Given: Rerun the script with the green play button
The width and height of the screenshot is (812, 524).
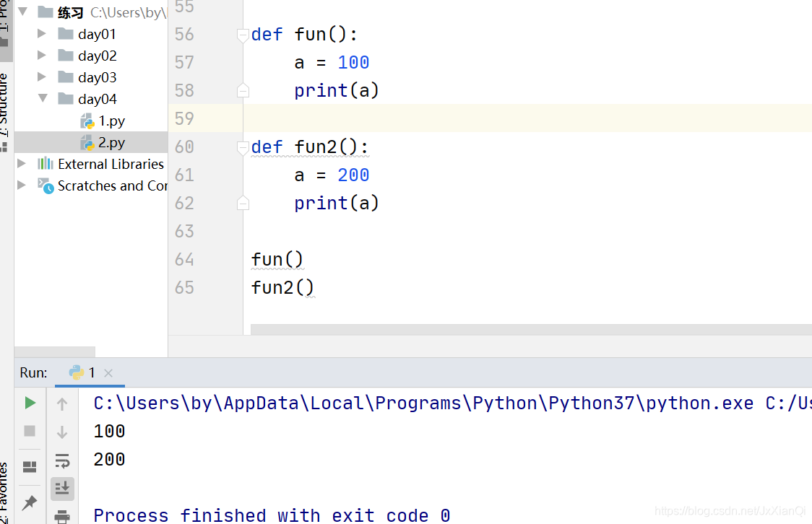Looking at the screenshot, I should click(x=30, y=403).
